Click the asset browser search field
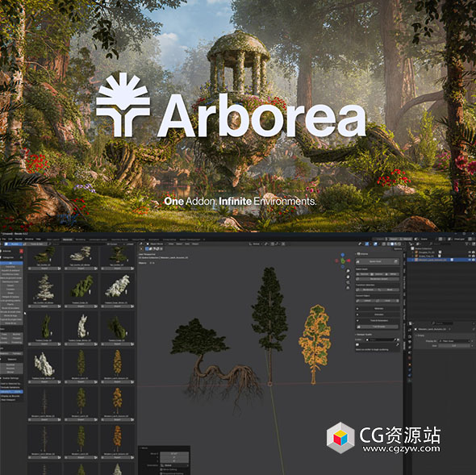 [77, 244]
